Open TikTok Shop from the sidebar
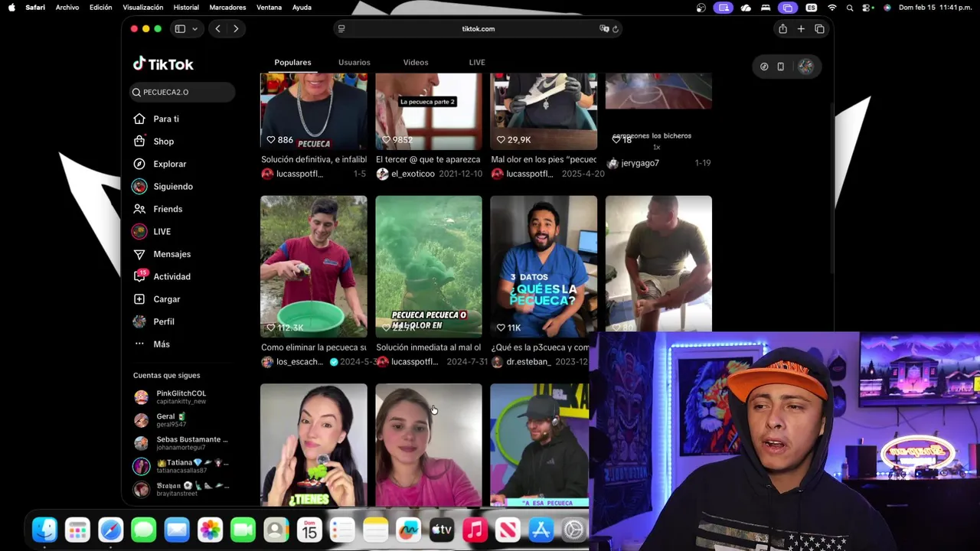Viewport: 980px width, 551px height. point(163,142)
